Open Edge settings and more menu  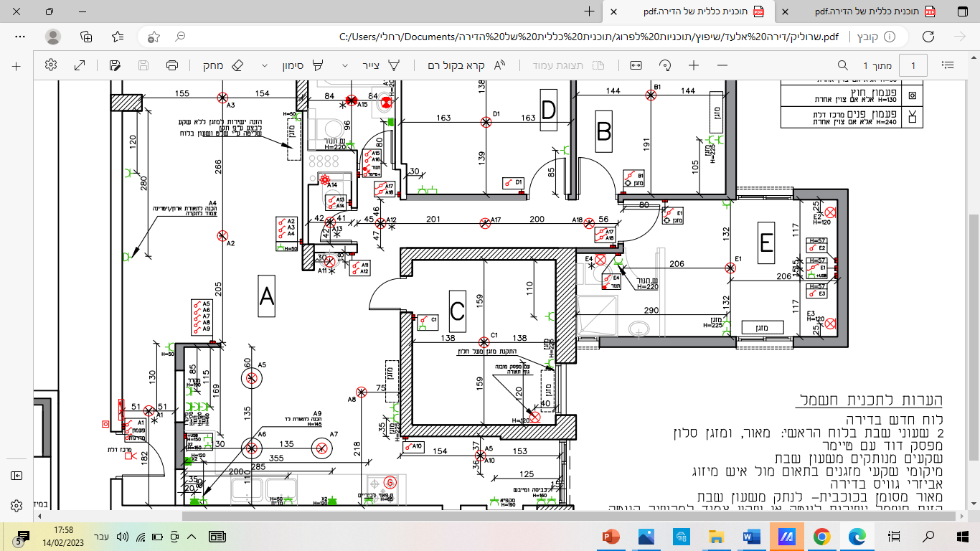[19, 37]
